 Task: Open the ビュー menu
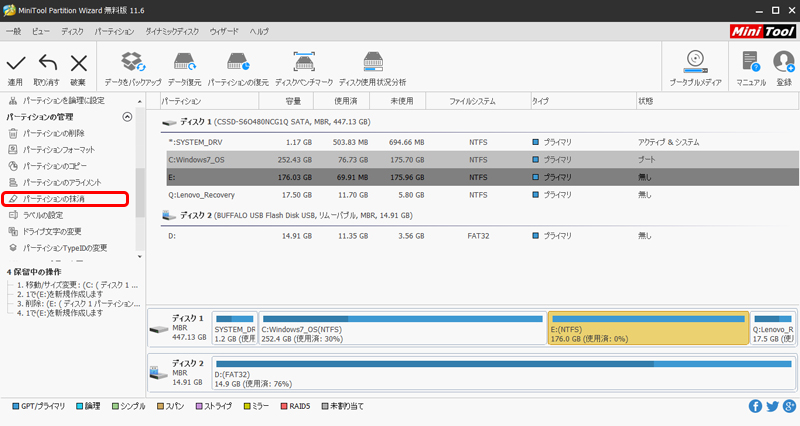click(x=40, y=32)
